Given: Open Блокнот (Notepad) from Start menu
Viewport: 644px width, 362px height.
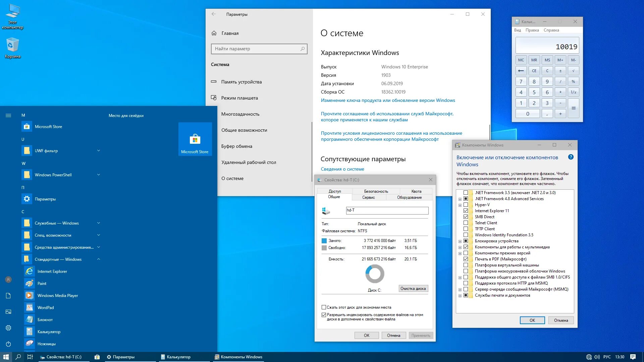Looking at the screenshot, I should click(45, 319).
